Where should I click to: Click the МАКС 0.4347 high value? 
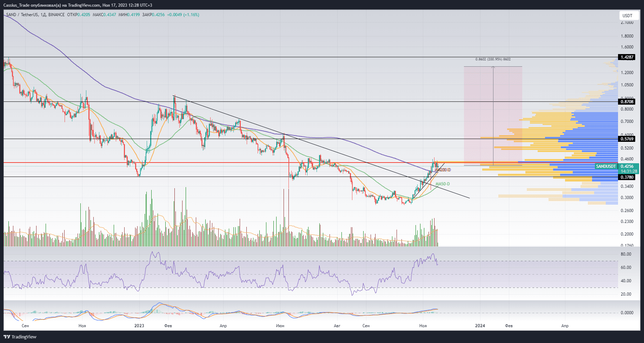(x=104, y=15)
